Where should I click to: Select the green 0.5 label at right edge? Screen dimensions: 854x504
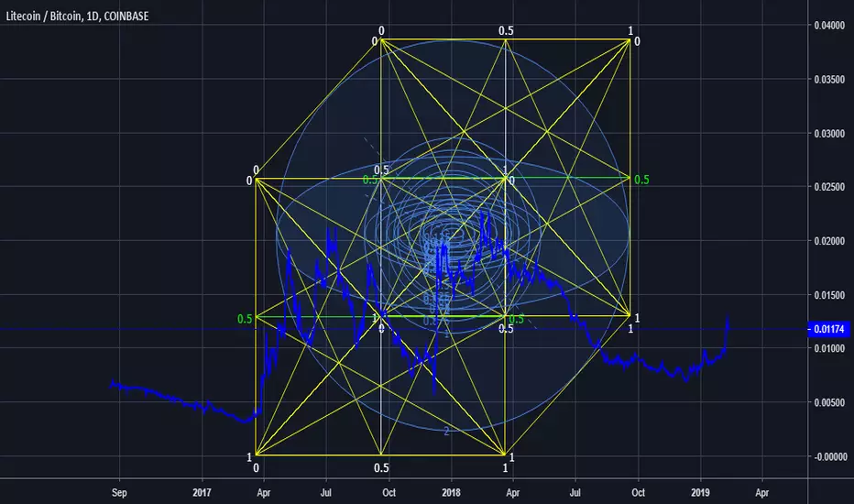(641, 180)
